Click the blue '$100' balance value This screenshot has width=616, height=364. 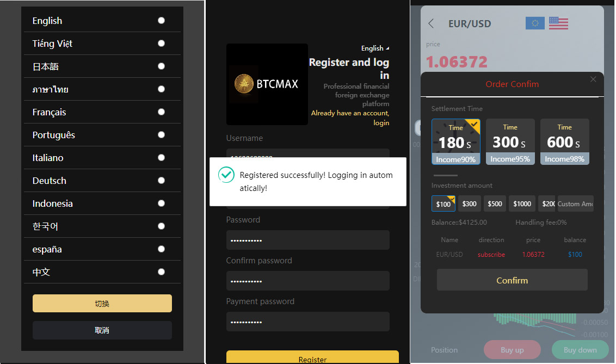[x=575, y=255]
